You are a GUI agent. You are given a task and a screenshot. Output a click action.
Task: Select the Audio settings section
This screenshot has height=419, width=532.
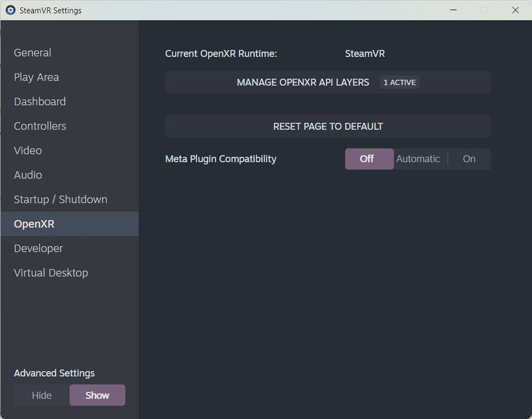(x=27, y=175)
